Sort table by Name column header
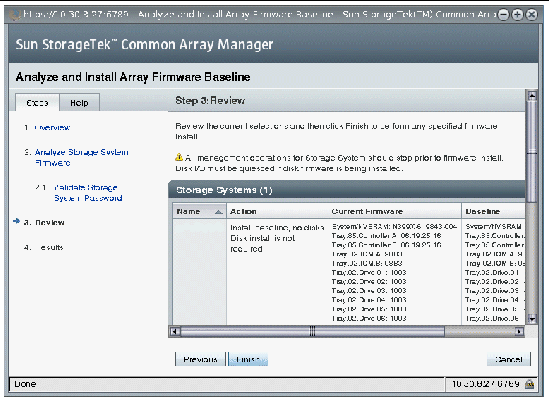The width and height of the screenshot is (549, 402). click(200, 211)
